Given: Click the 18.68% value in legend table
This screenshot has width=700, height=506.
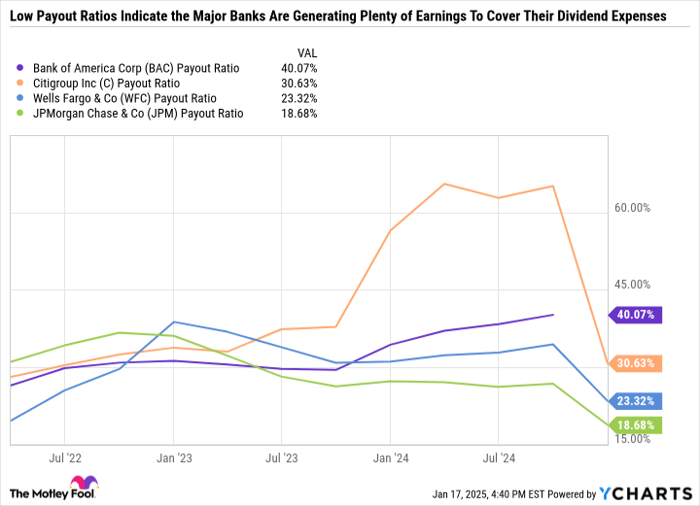Looking at the screenshot, I should pos(299,114).
